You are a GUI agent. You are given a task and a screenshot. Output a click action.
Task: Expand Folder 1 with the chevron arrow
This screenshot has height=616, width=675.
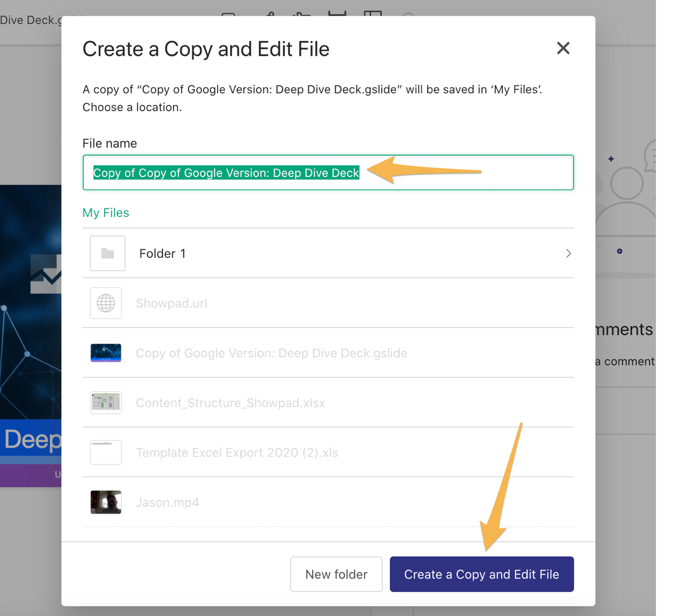pos(568,253)
